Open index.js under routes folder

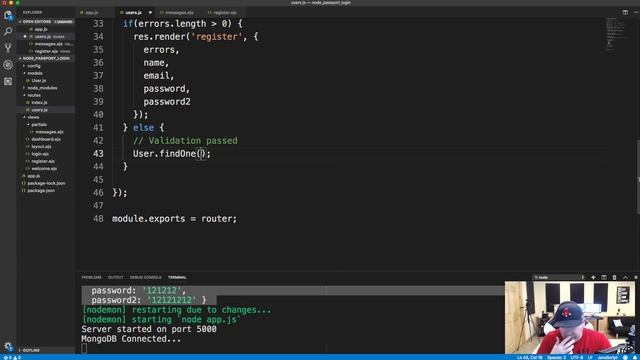tap(39, 102)
